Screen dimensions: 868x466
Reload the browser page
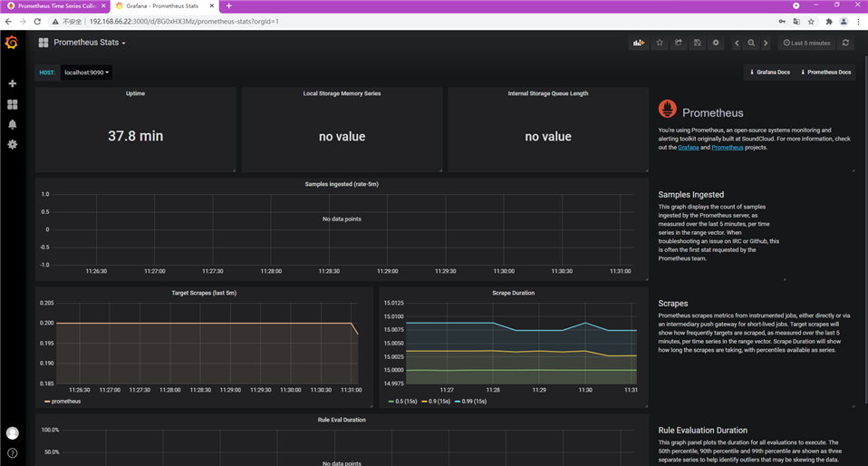[x=37, y=22]
